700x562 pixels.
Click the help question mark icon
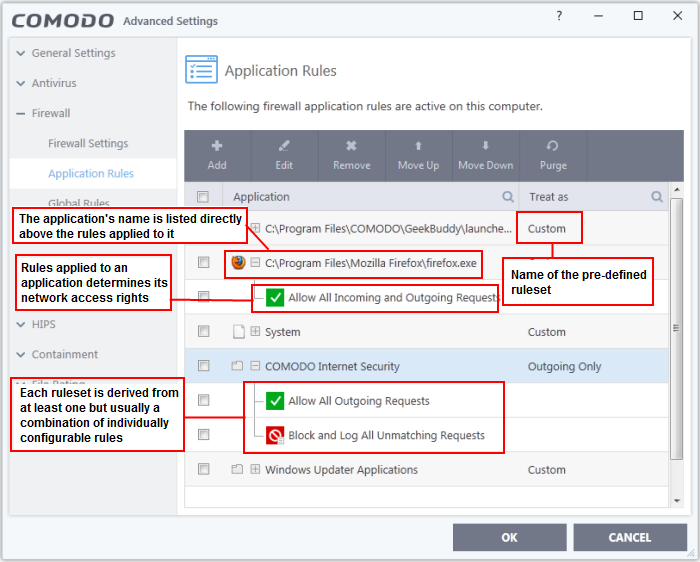click(559, 16)
